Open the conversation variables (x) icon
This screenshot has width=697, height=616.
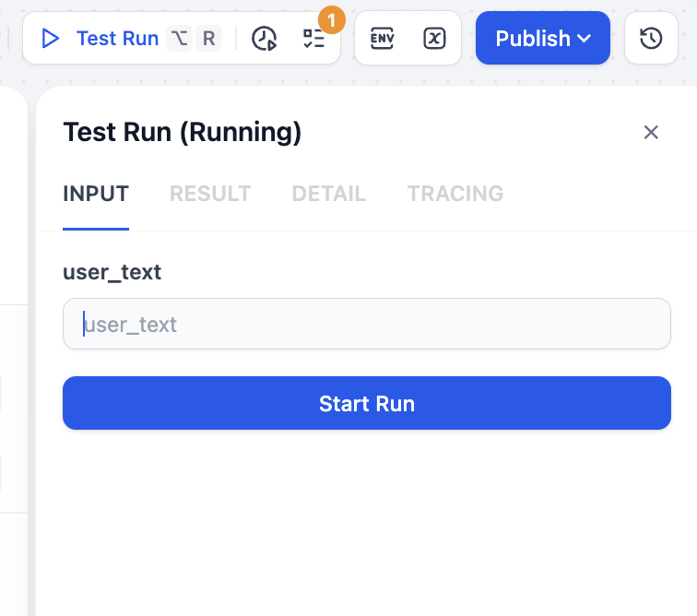pyautogui.click(x=434, y=38)
